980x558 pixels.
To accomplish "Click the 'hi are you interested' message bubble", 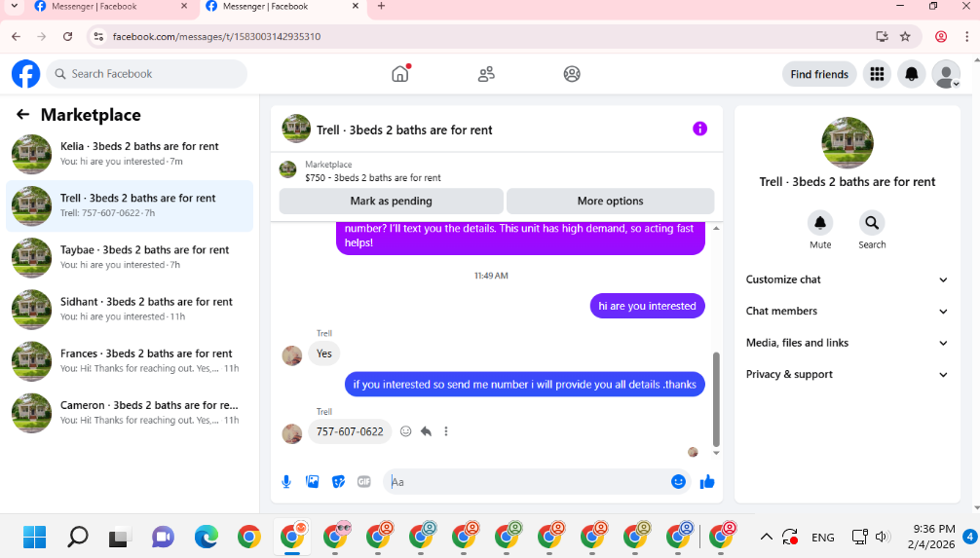I will pyautogui.click(x=647, y=306).
